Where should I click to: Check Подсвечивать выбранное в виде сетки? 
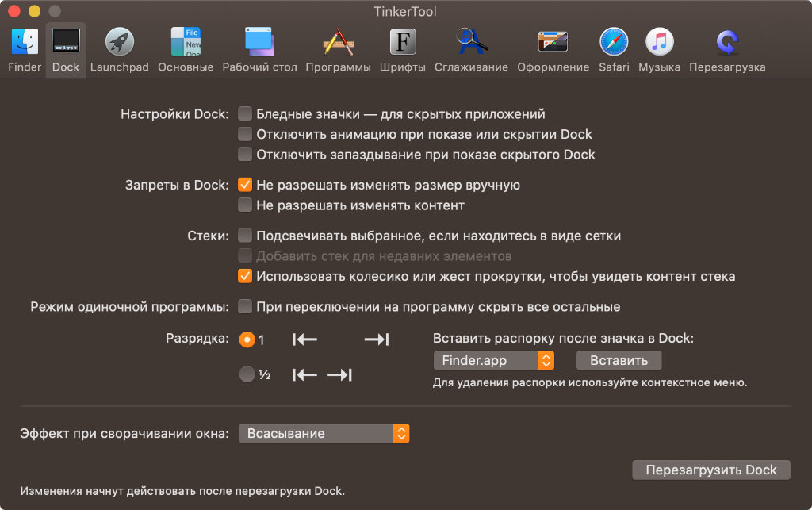tap(245, 236)
